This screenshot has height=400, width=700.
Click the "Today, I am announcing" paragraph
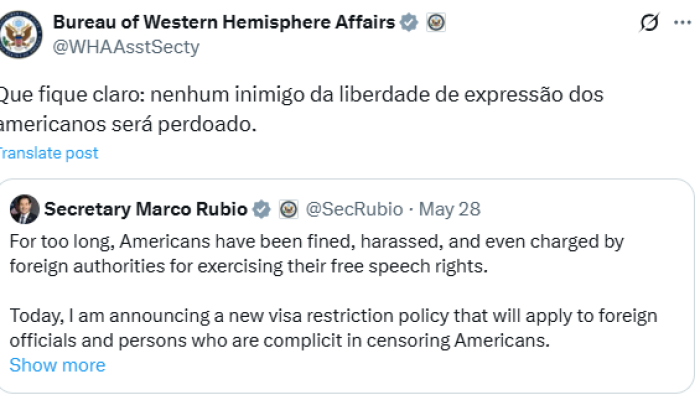[333, 328]
